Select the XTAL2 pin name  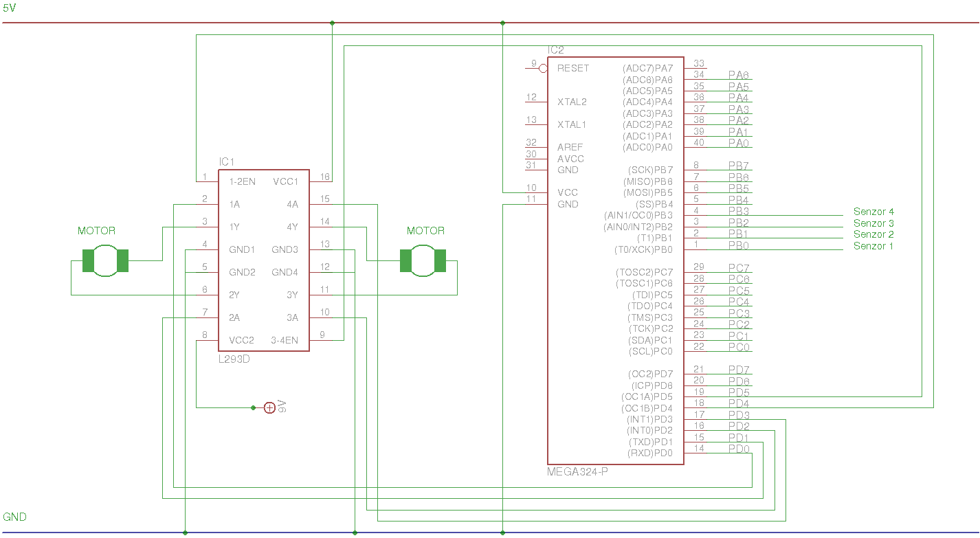(572, 102)
